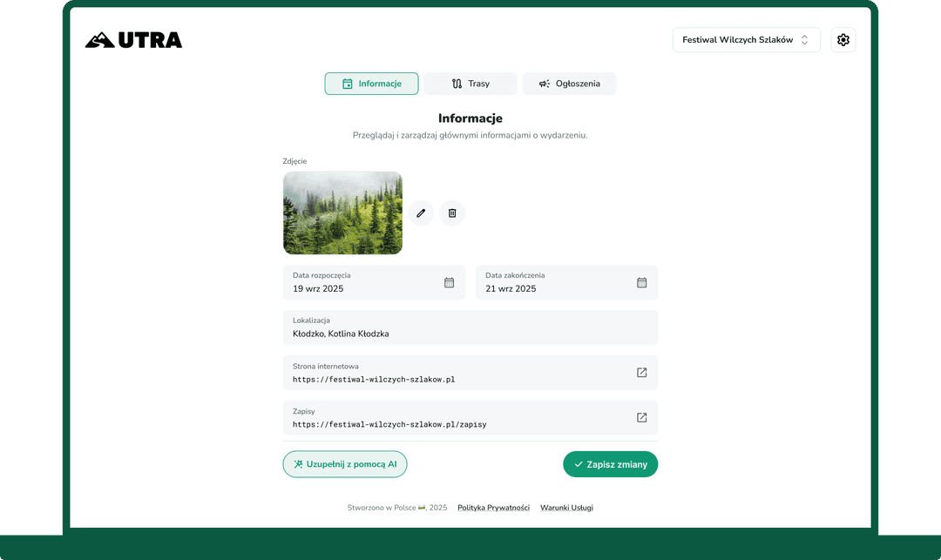Switch to the Ogłoszenia tab
Image resolution: width=941 pixels, height=560 pixels.
pyautogui.click(x=569, y=84)
